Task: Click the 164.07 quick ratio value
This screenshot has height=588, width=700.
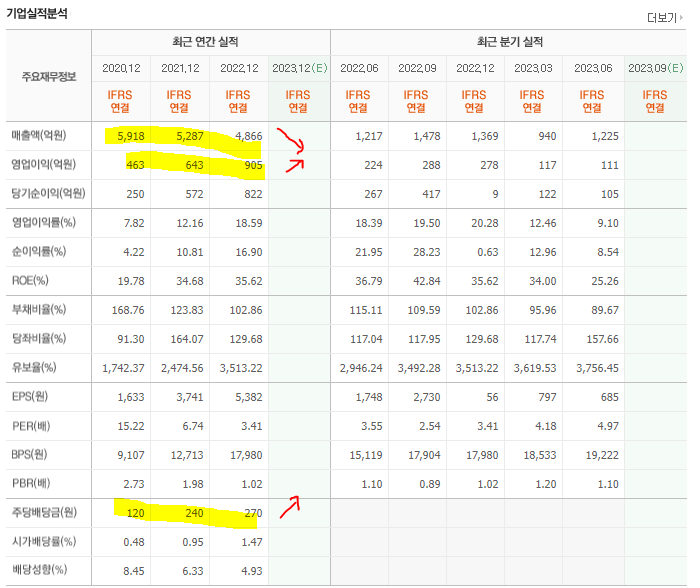Action: [x=187, y=339]
